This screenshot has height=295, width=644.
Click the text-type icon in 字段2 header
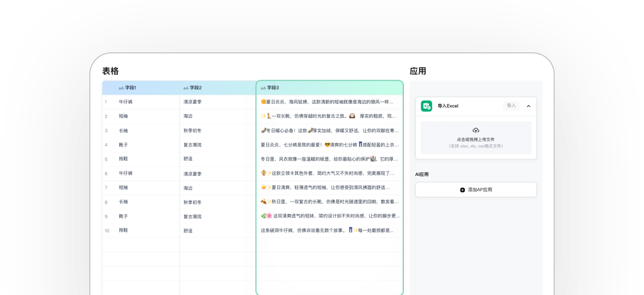[x=186, y=88]
